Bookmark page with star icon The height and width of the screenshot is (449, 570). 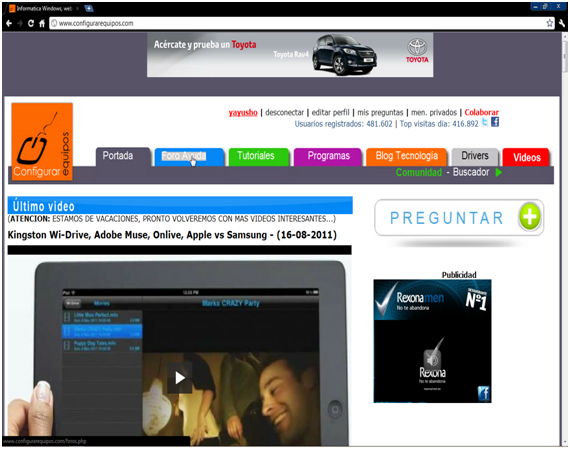[x=549, y=23]
